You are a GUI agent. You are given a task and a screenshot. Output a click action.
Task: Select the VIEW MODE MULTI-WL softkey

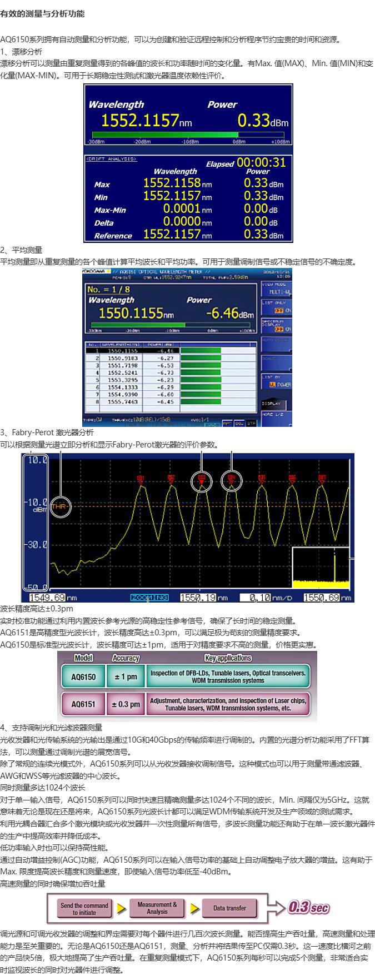(x=276, y=287)
